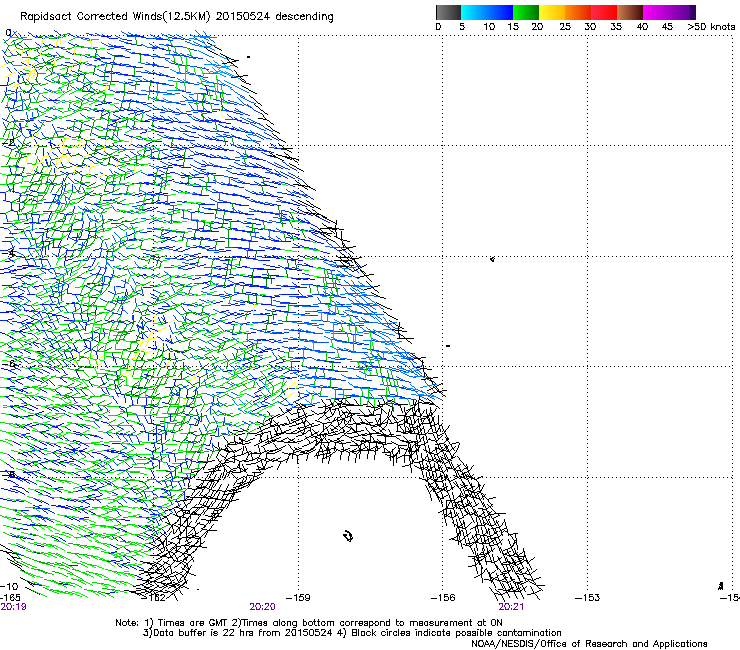
Task: Click the '40' legend scale label
Action: [642, 27]
